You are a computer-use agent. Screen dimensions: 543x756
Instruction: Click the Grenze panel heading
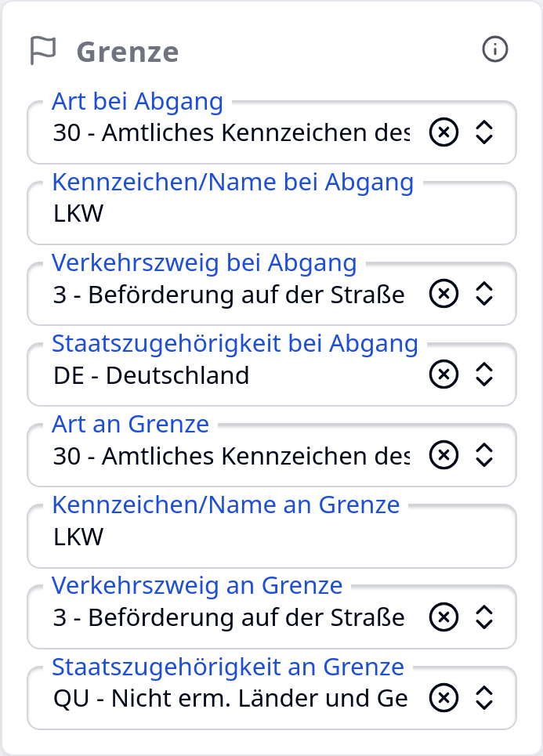click(125, 52)
